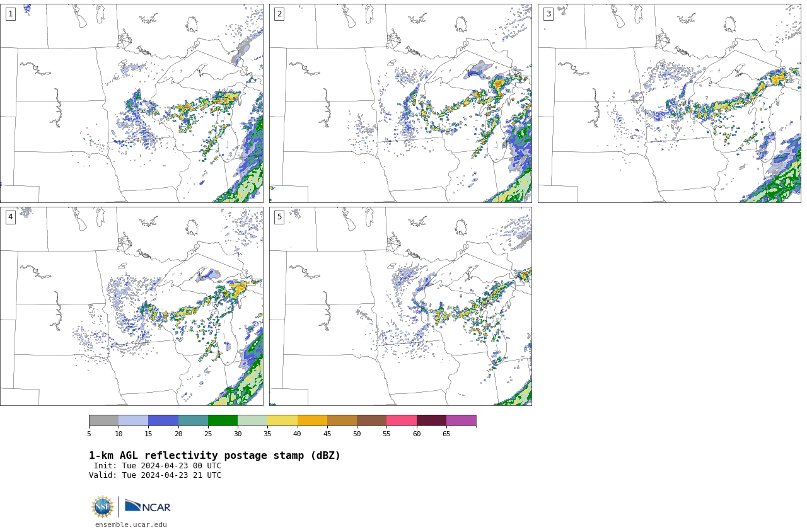The width and height of the screenshot is (807, 532).
Task: Click the green 25-30 dBZ swatch
Action: [223, 420]
